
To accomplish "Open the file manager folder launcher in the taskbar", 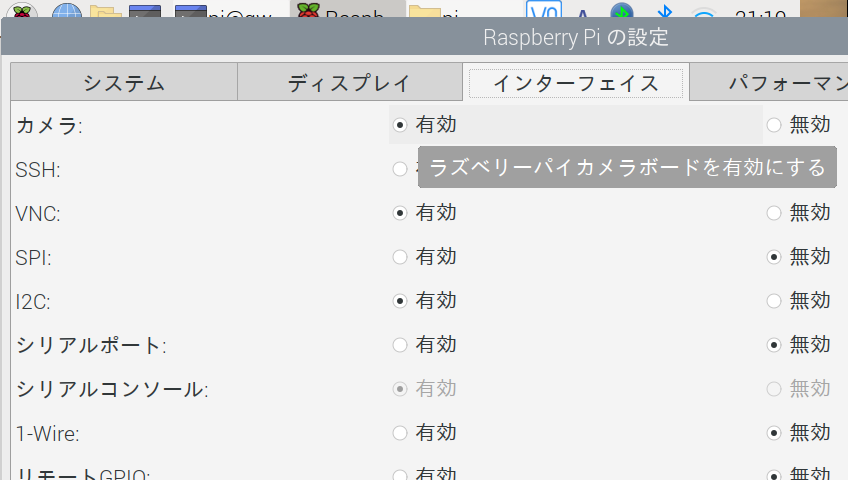I will [x=105, y=10].
